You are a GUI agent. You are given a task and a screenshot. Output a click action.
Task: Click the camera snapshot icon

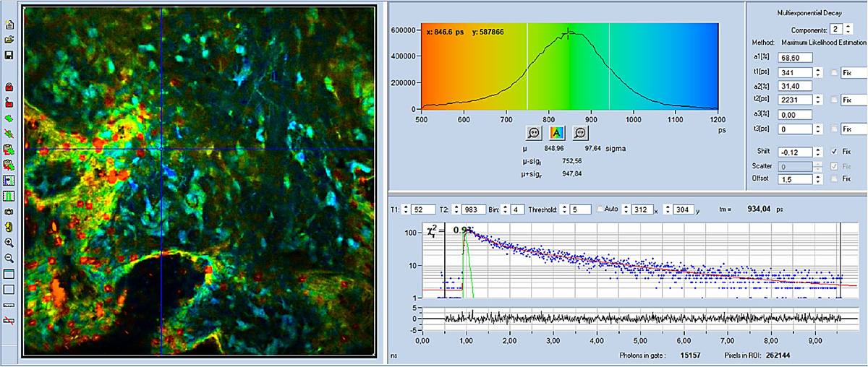[9, 211]
